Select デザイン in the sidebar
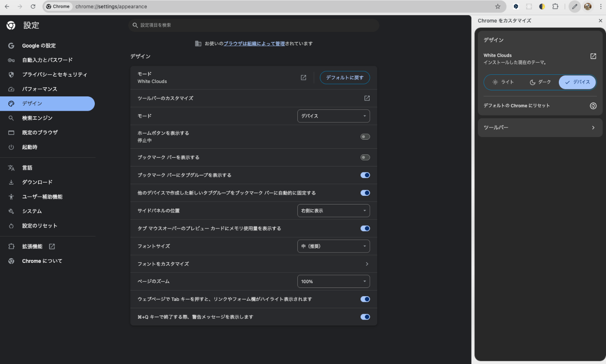Screen dimensions: 606x364 (x=47, y=104)
